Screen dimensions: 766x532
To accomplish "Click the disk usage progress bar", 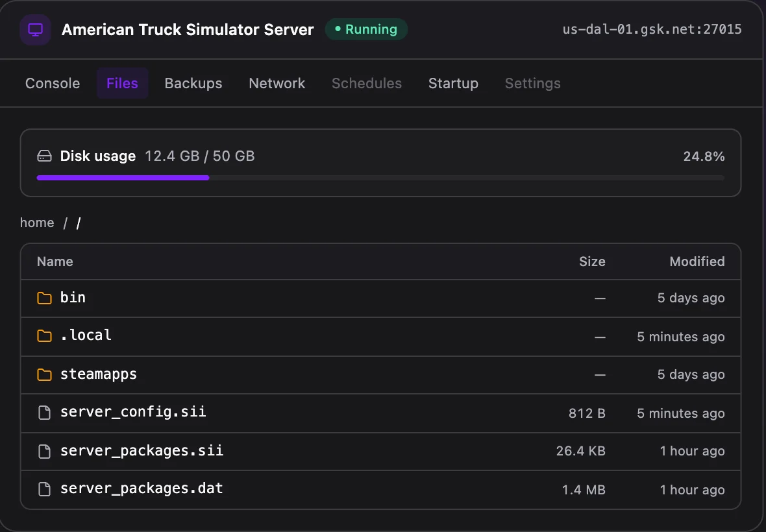I will coord(380,178).
